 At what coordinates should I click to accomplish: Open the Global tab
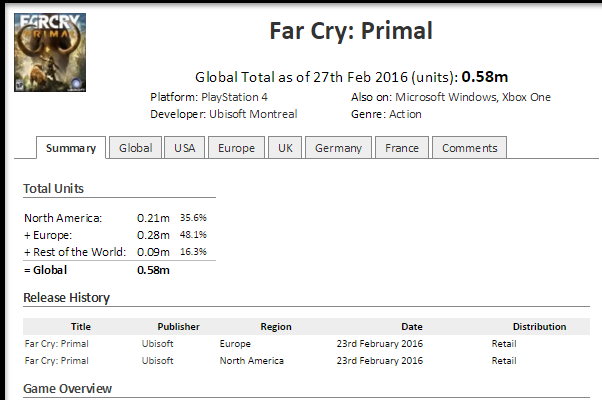(x=136, y=148)
